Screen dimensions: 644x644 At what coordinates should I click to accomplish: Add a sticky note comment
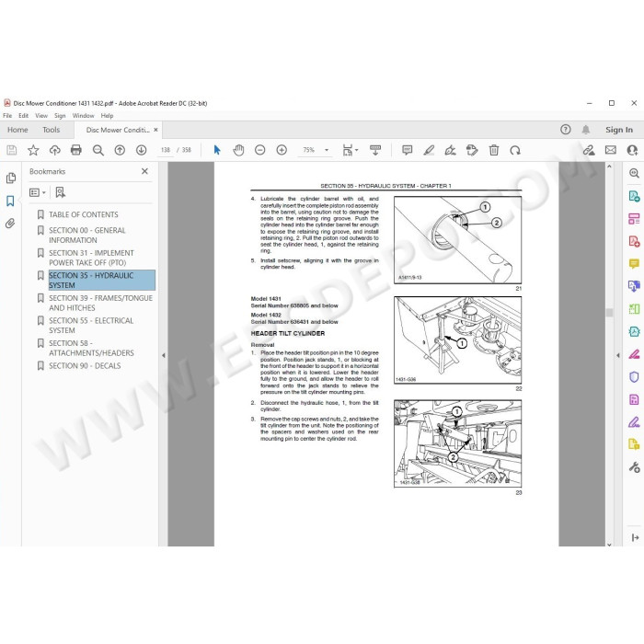tap(407, 150)
